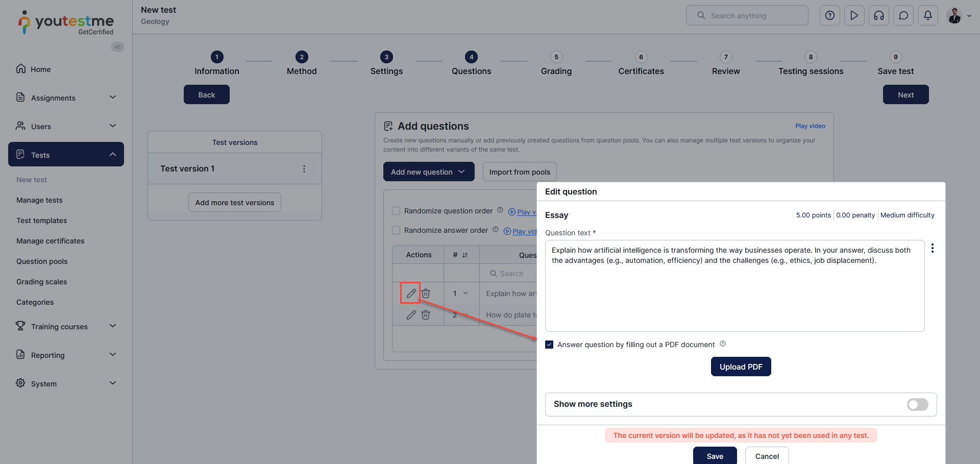Uncheck Answer question by filling PDF checkbox
This screenshot has width=980, height=464.
pos(549,345)
